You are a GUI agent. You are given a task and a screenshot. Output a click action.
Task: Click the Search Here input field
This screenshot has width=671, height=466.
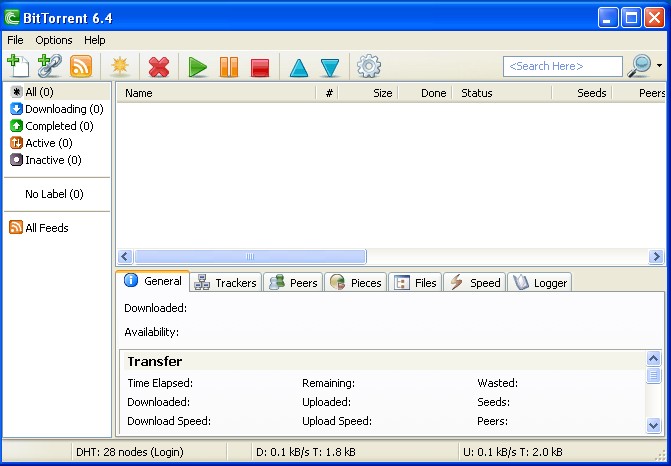563,66
